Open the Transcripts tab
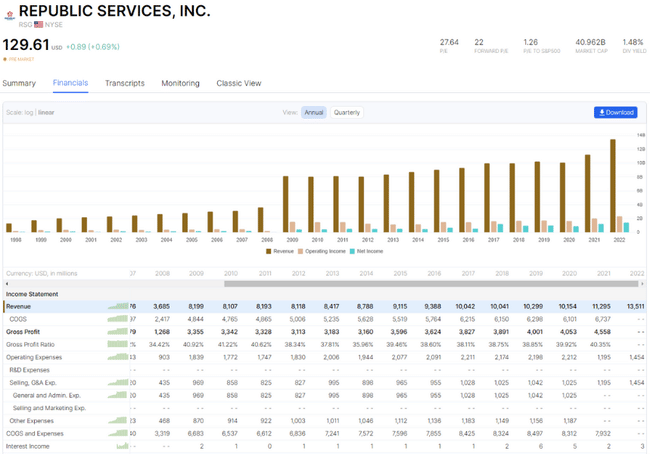 pos(125,83)
